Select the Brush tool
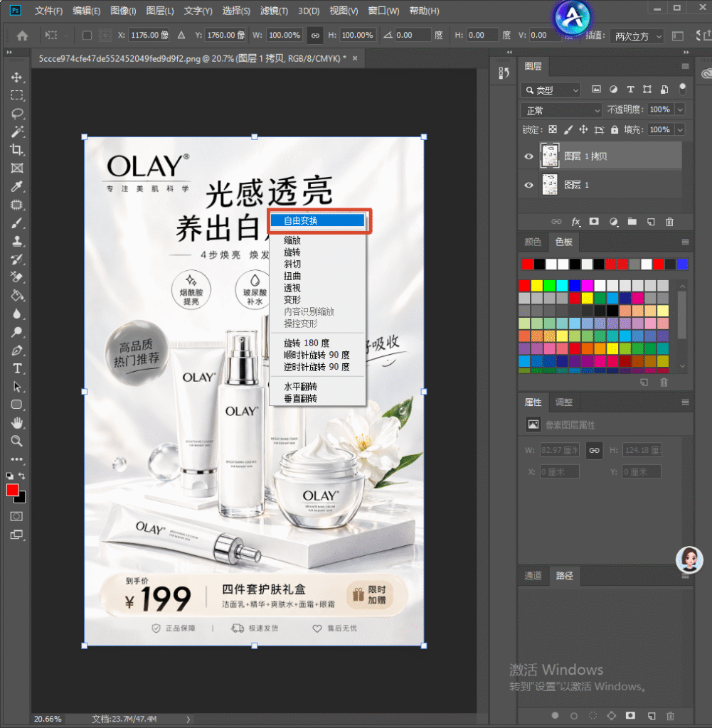This screenshot has height=728, width=712. point(17,223)
